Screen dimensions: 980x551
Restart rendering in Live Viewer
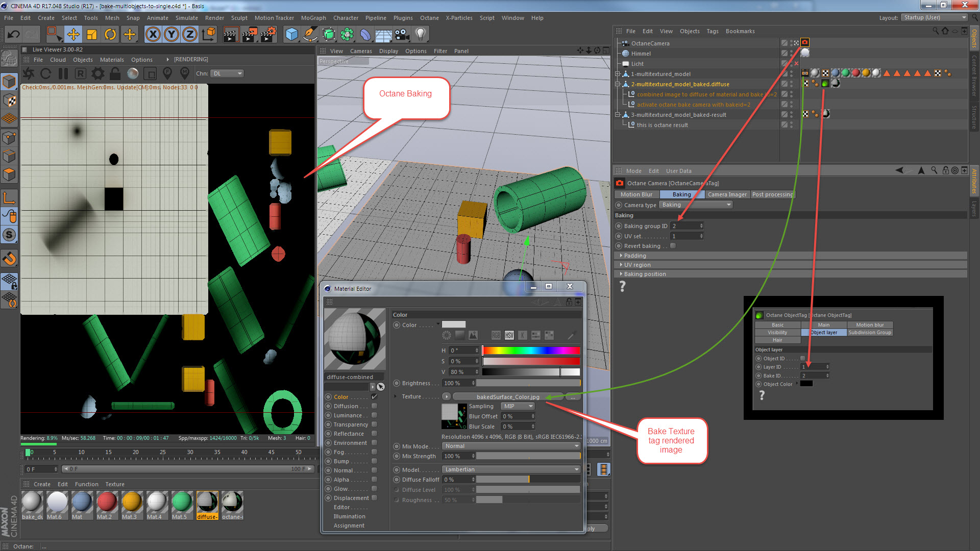tap(45, 73)
